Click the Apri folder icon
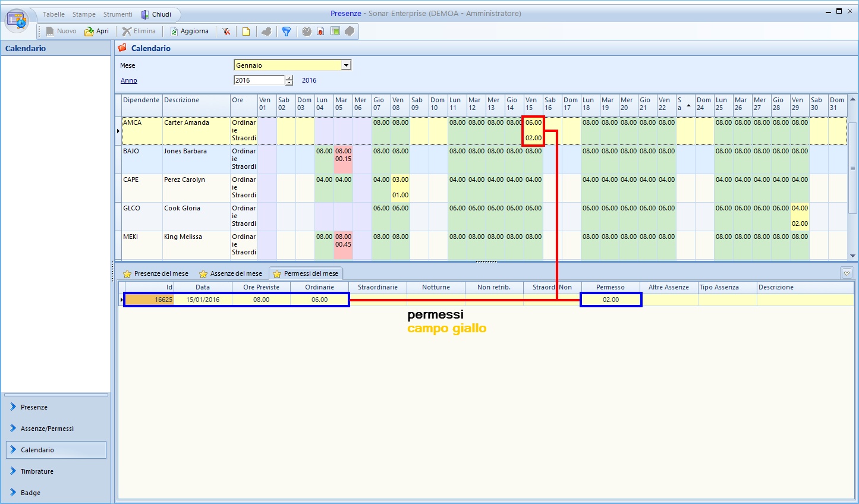The height and width of the screenshot is (504, 859). 89,31
